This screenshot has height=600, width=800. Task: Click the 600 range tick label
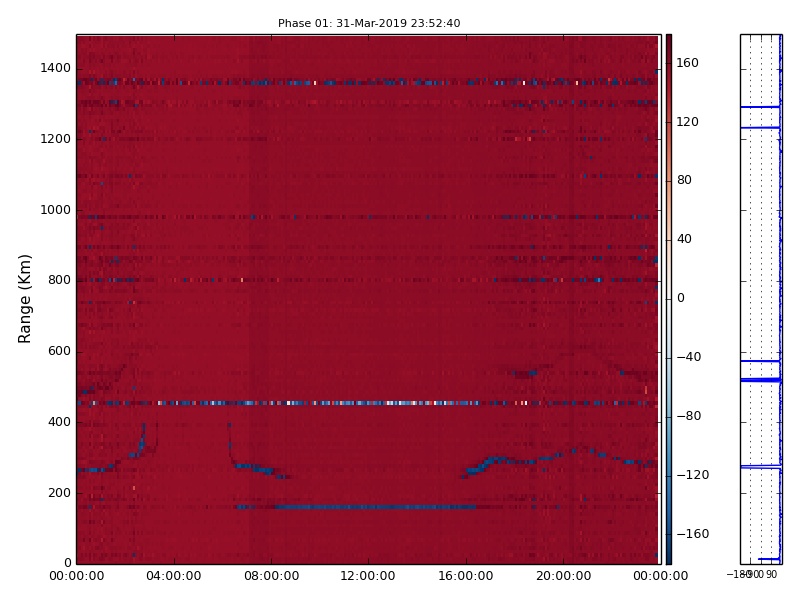[x=59, y=351]
